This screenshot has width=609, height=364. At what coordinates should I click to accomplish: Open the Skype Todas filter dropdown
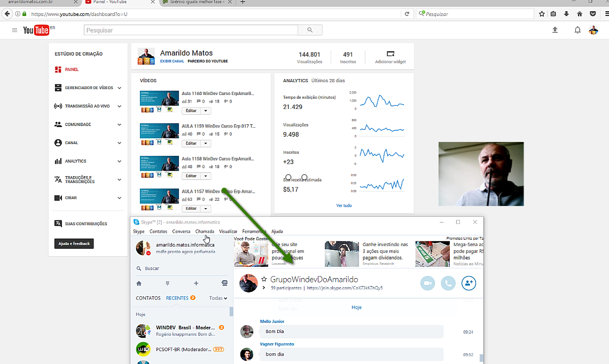pyautogui.click(x=218, y=298)
